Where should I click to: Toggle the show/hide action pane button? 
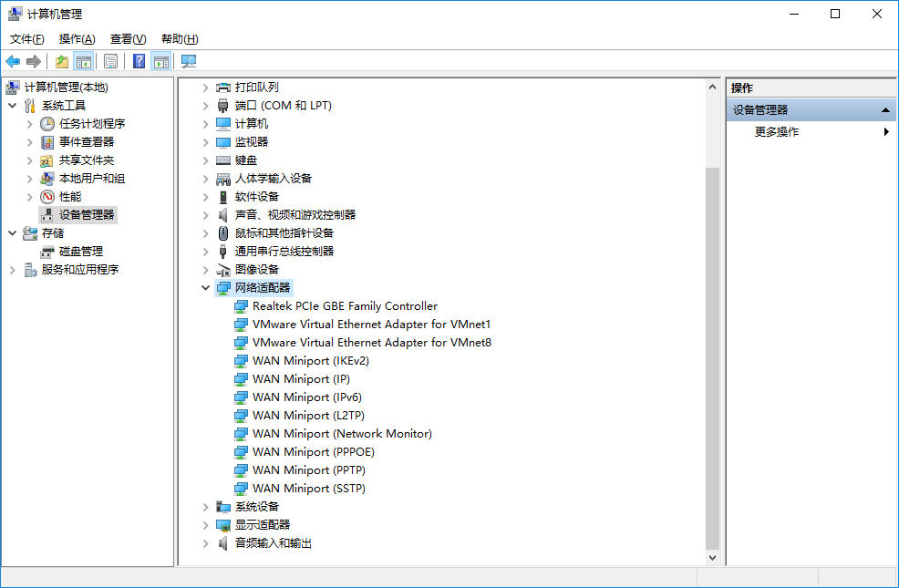pyautogui.click(x=161, y=61)
